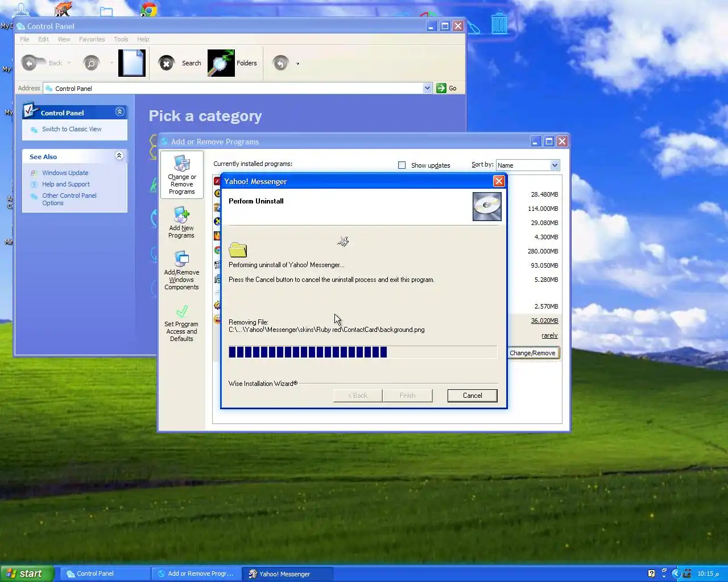This screenshot has height=582, width=728.
Task: Open Set Program Access and Defaults
Action: click(181, 323)
